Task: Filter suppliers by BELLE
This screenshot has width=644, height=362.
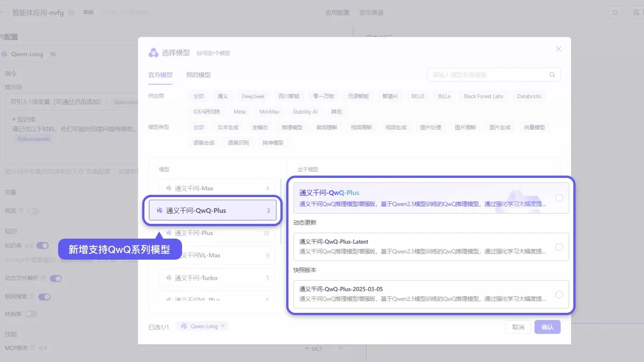Action: (418, 96)
